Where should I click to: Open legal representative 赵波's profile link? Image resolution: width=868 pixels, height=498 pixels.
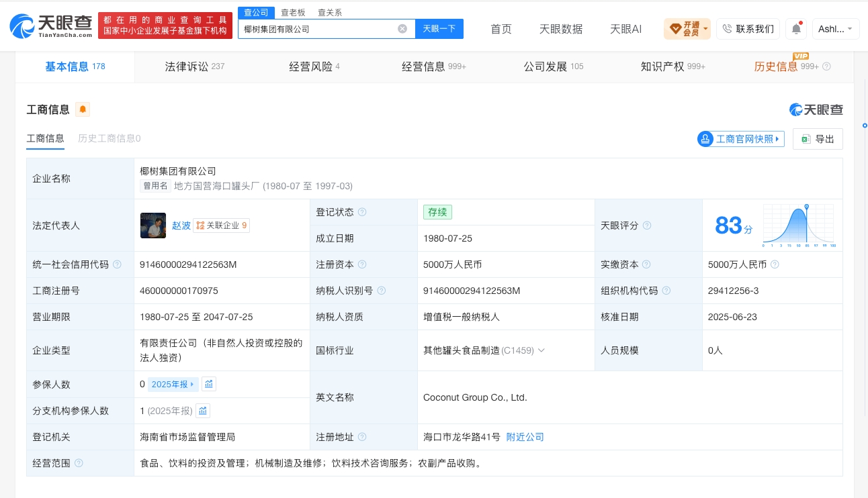click(x=181, y=226)
